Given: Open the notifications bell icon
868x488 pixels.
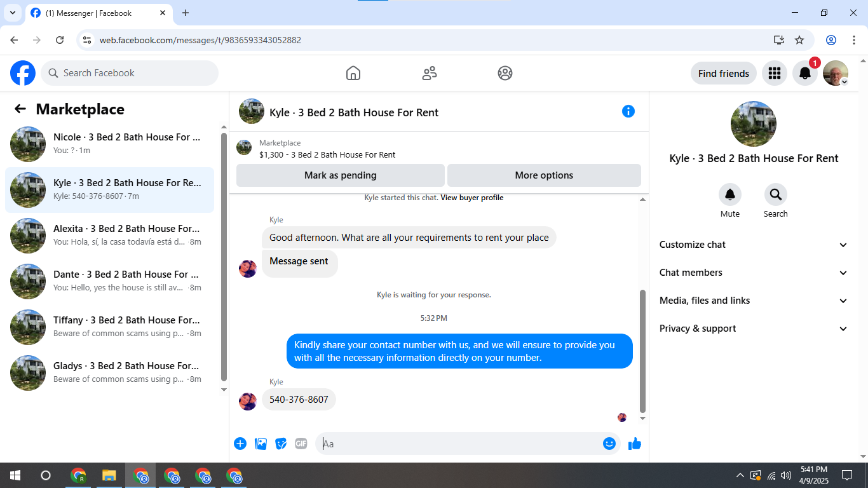Looking at the screenshot, I should click(805, 73).
